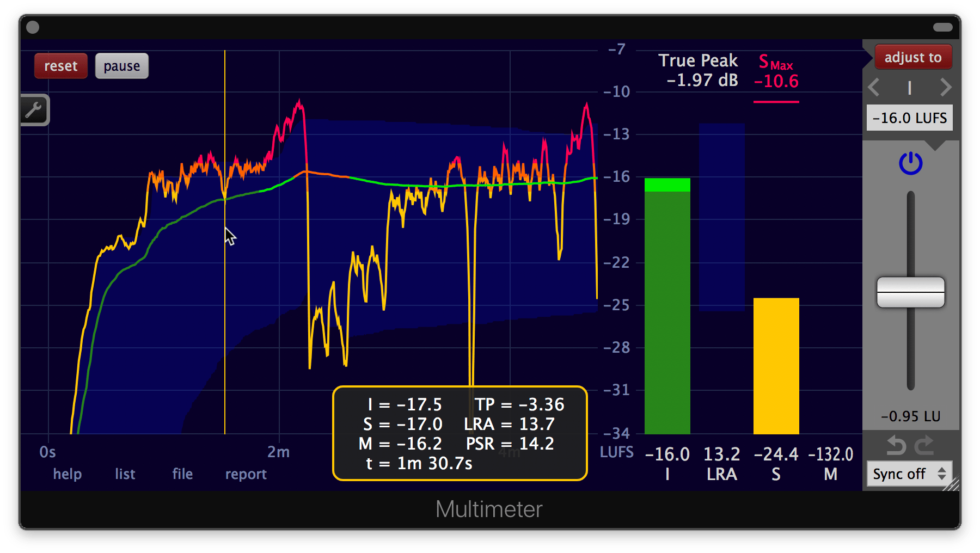The height and width of the screenshot is (553, 980).
Task: Click the 2m time axis label
Action: 278,452
